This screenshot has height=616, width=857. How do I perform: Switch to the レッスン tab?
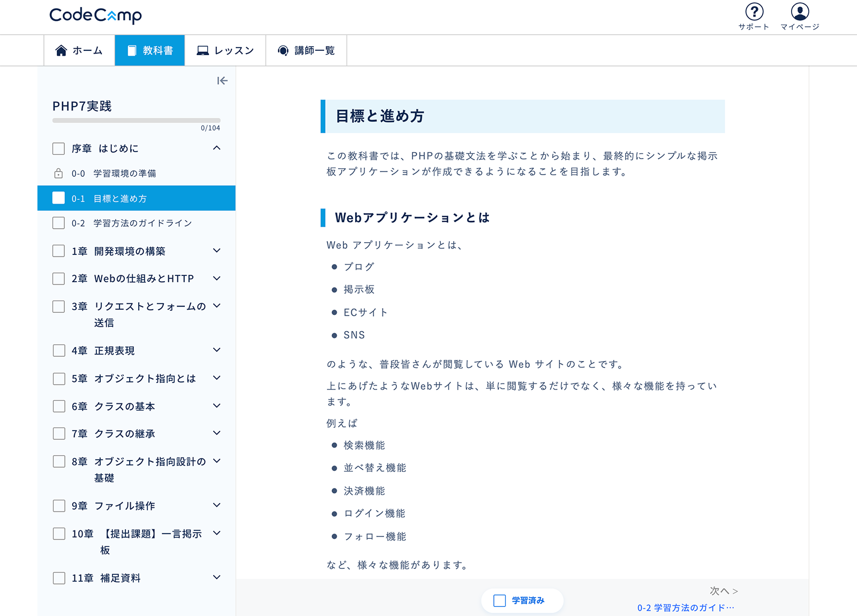pyautogui.click(x=225, y=50)
